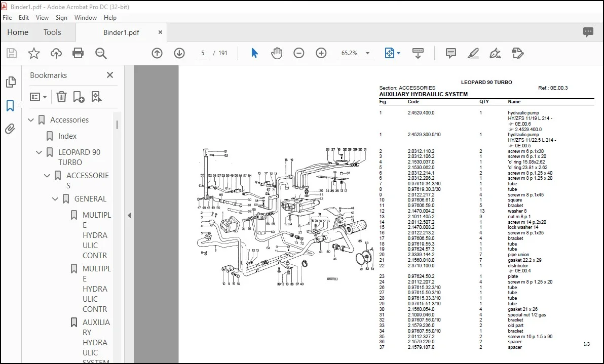Screen dimensions: 604x364
Task: Delete the selected bookmark
Action: 62,97
